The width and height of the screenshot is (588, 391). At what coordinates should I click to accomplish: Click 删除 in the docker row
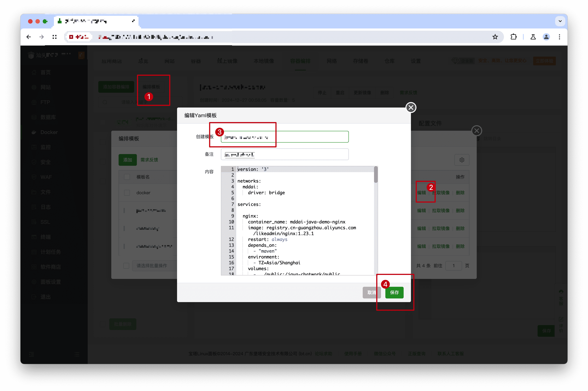[x=460, y=193]
